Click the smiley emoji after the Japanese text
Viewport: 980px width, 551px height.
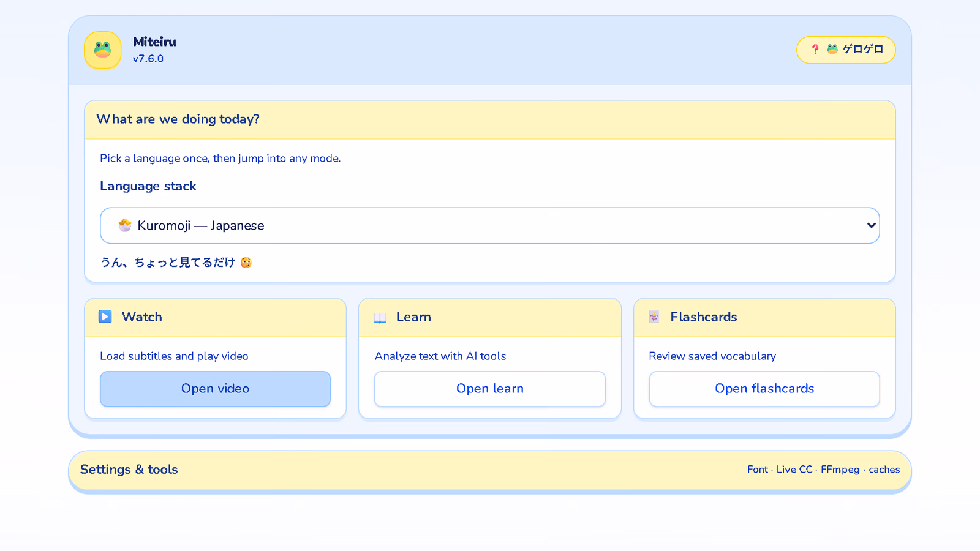[246, 263]
